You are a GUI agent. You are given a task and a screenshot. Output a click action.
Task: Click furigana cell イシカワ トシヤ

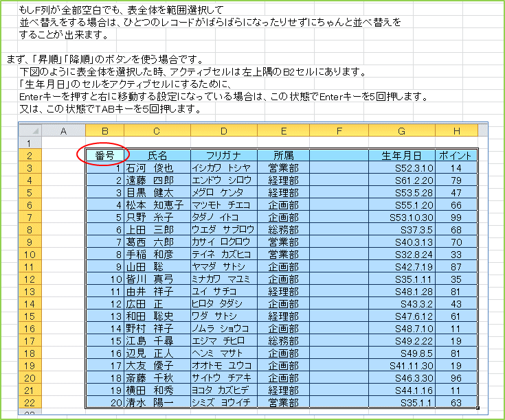tap(224, 167)
